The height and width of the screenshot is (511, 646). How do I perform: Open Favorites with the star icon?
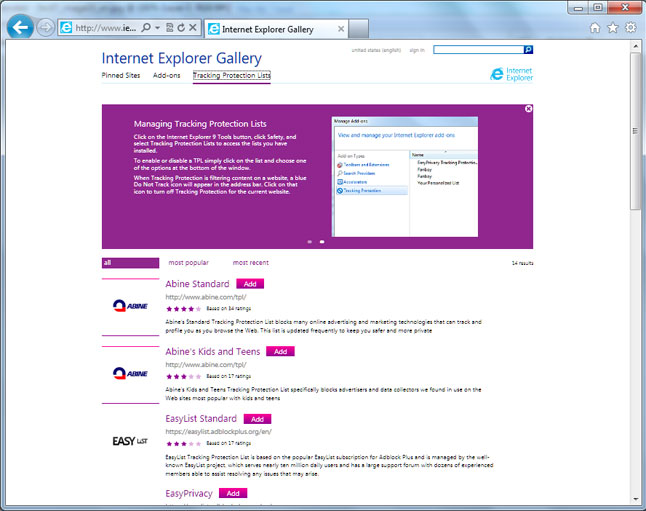[x=613, y=28]
